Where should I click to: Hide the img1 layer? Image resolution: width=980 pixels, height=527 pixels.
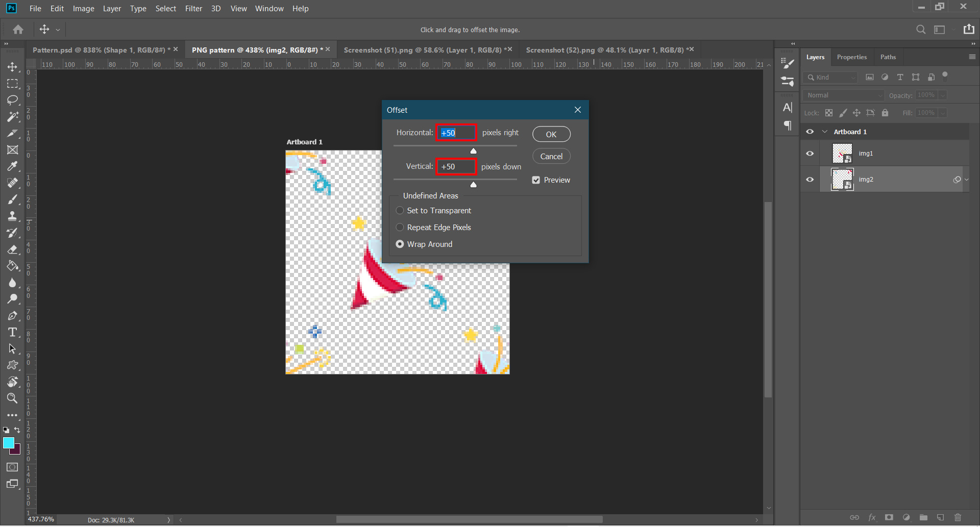coord(810,154)
